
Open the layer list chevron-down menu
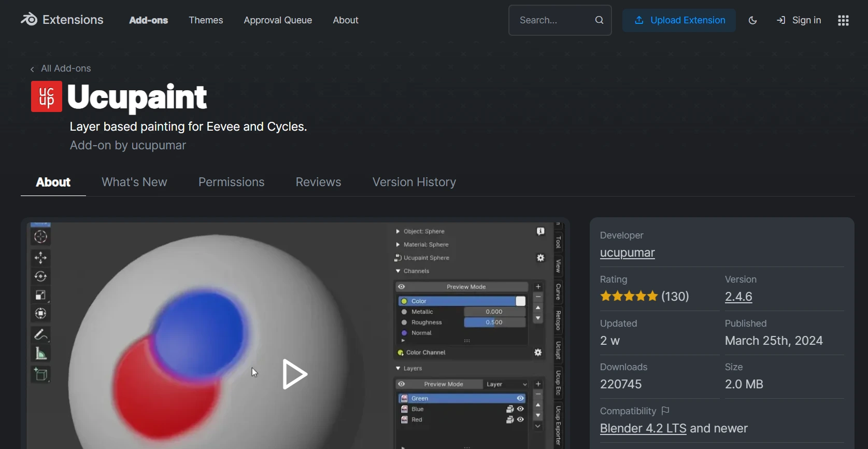[x=538, y=427]
